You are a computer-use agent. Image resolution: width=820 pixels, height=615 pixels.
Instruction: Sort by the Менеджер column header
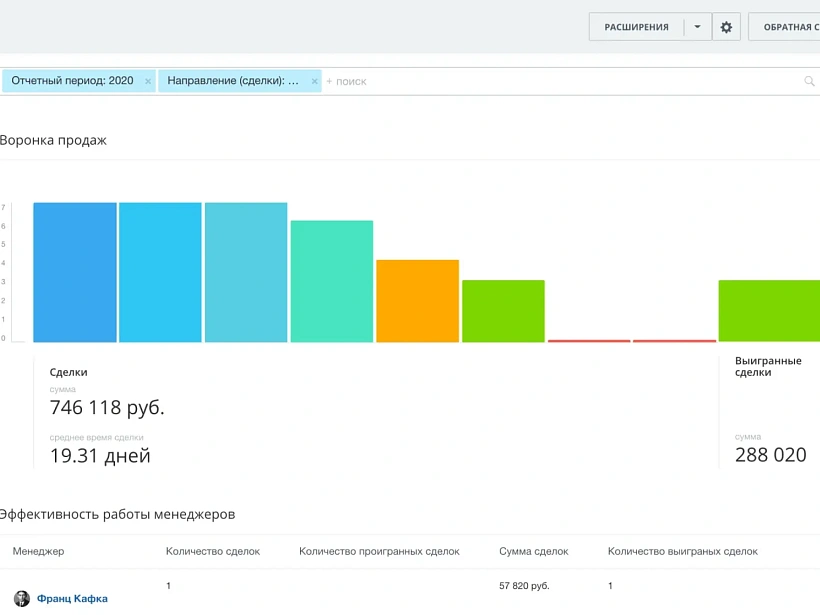(x=38, y=551)
